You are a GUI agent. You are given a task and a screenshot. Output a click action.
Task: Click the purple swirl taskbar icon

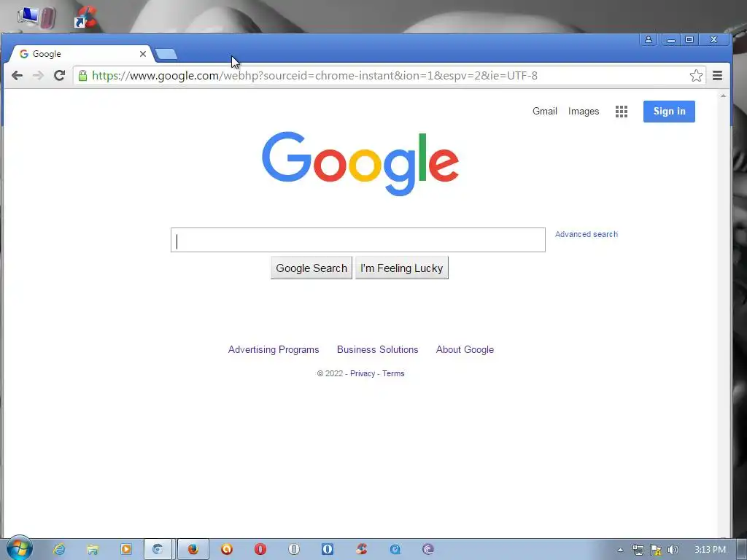pyautogui.click(x=428, y=550)
